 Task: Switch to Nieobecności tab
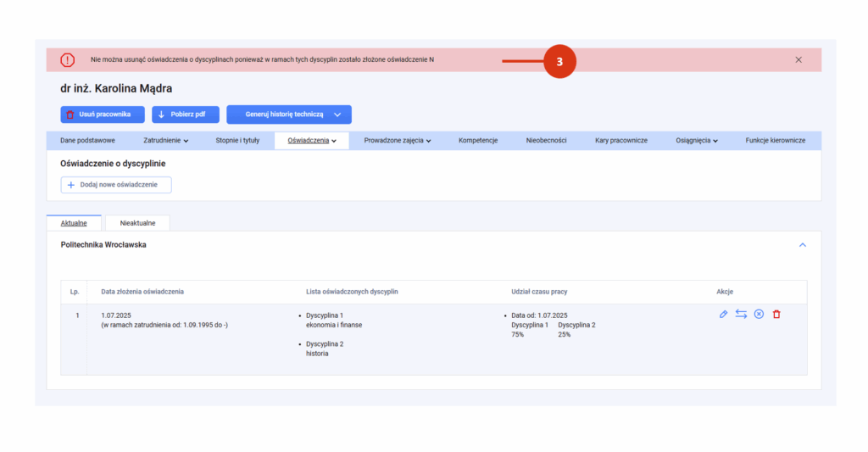tap(546, 140)
